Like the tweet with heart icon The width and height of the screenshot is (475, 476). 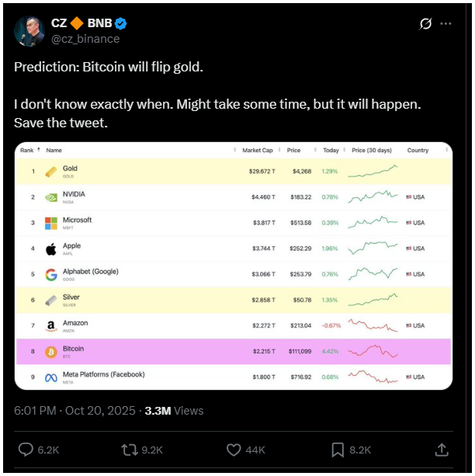234,449
